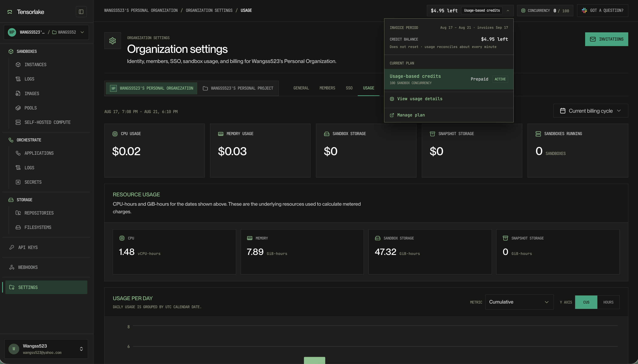Click the Repositories icon under Storage

click(18, 213)
